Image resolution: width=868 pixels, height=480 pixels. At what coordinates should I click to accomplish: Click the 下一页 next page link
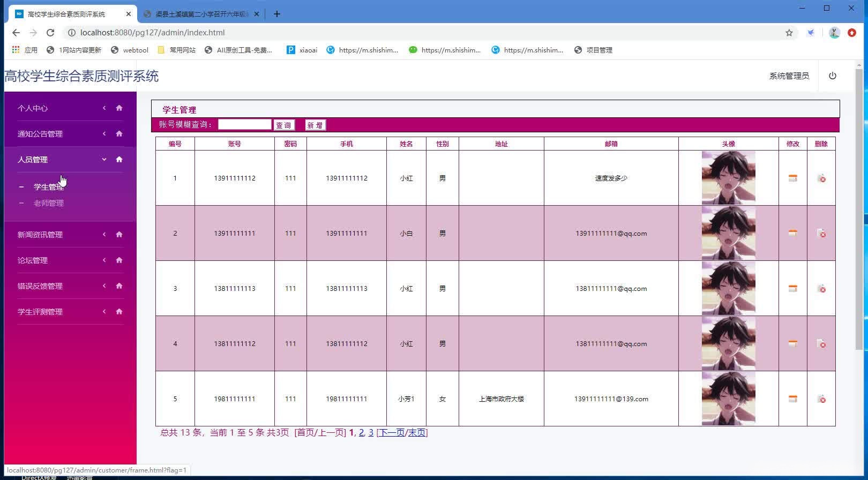coord(392,433)
